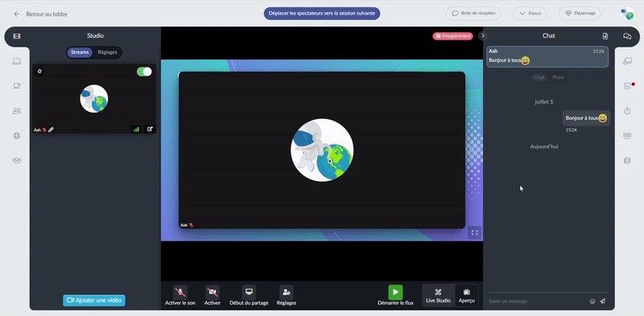
Task: Open the polls icon with the red dot
Action: [x=627, y=86]
